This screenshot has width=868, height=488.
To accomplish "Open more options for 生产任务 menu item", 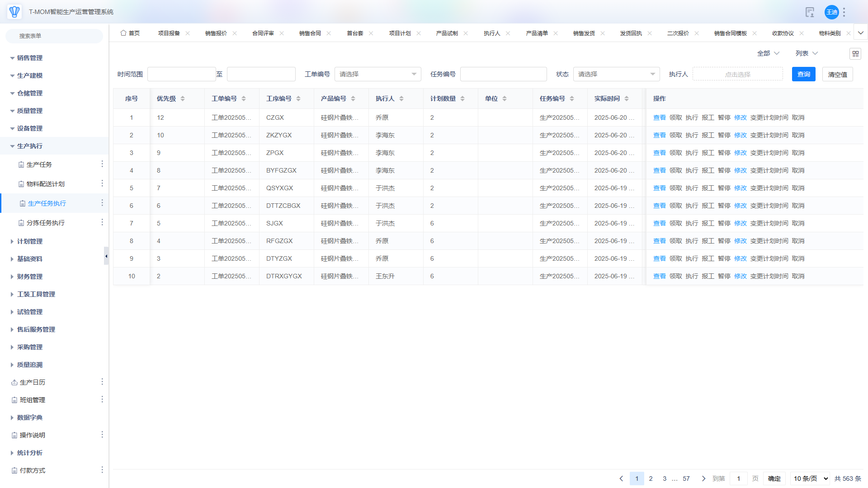I will pos(102,164).
